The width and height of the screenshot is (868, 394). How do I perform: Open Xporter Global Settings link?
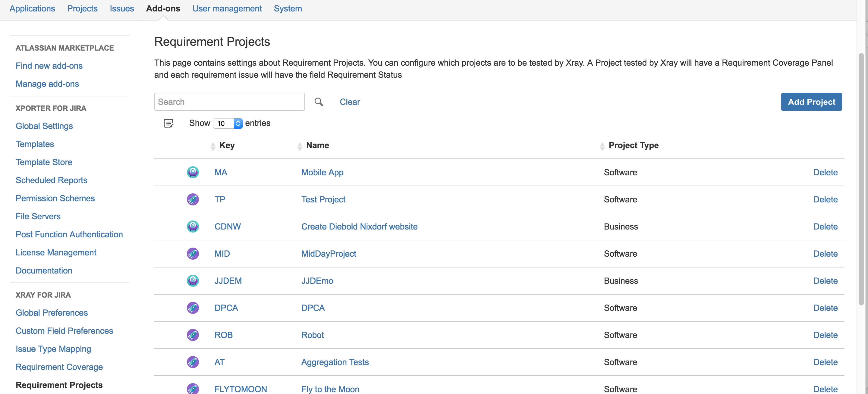coord(44,126)
